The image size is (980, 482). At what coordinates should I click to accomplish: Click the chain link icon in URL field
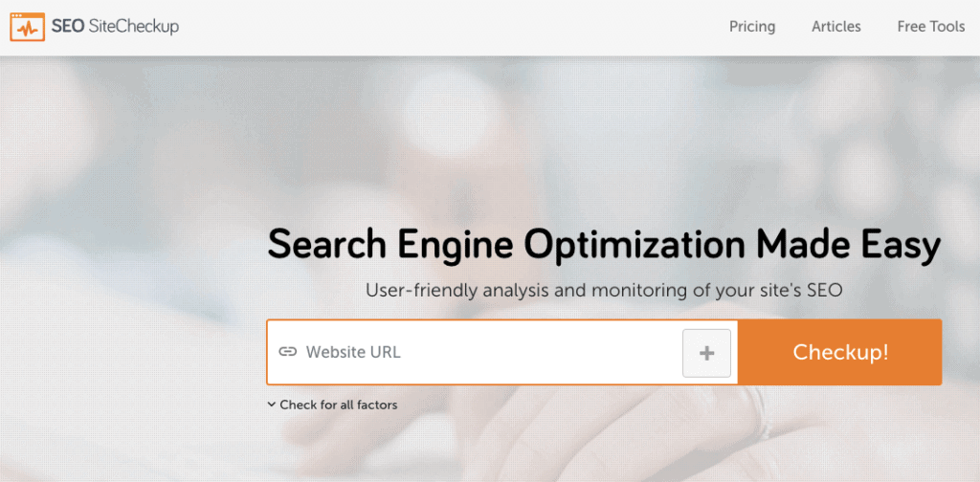tap(287, 352)
